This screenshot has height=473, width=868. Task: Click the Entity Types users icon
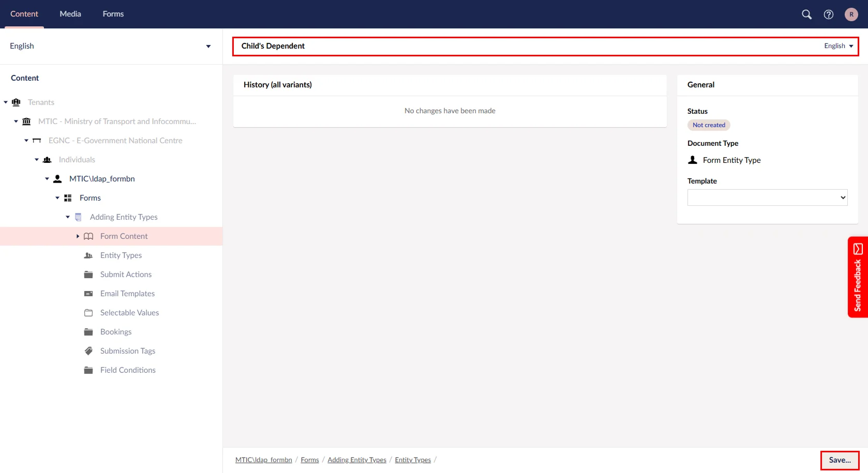point(88,255)
